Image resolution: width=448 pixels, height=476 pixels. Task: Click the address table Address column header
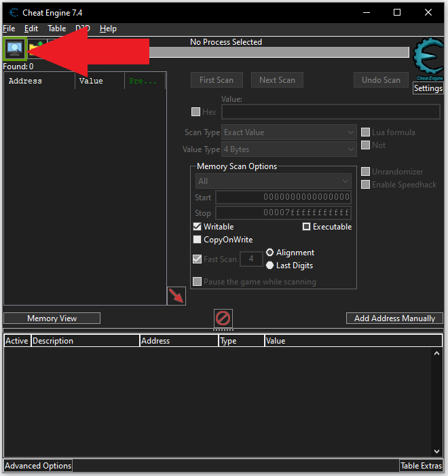pos(179,341)
